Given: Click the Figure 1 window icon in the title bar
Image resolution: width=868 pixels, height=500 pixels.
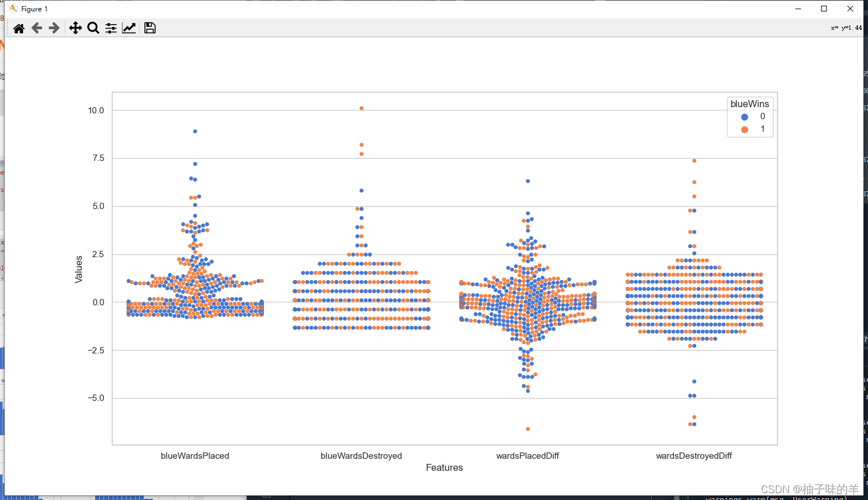Looking at the screenshot, I should click(14, 9).
